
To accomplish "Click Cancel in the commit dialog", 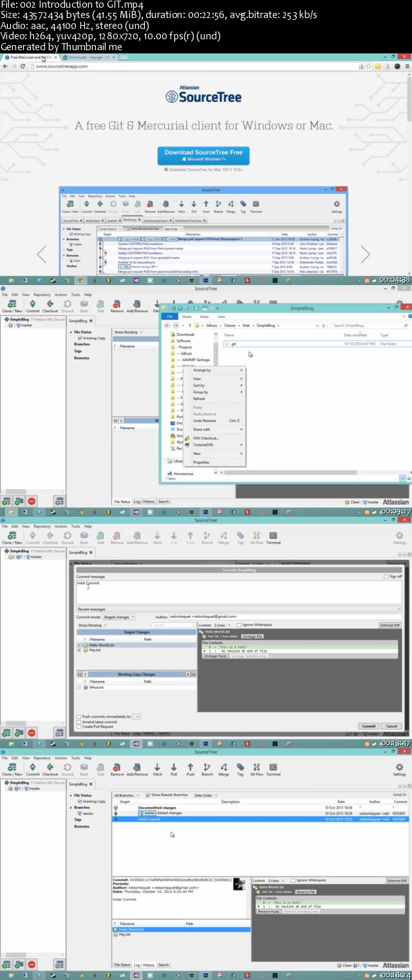I will (x=391, y=726).
